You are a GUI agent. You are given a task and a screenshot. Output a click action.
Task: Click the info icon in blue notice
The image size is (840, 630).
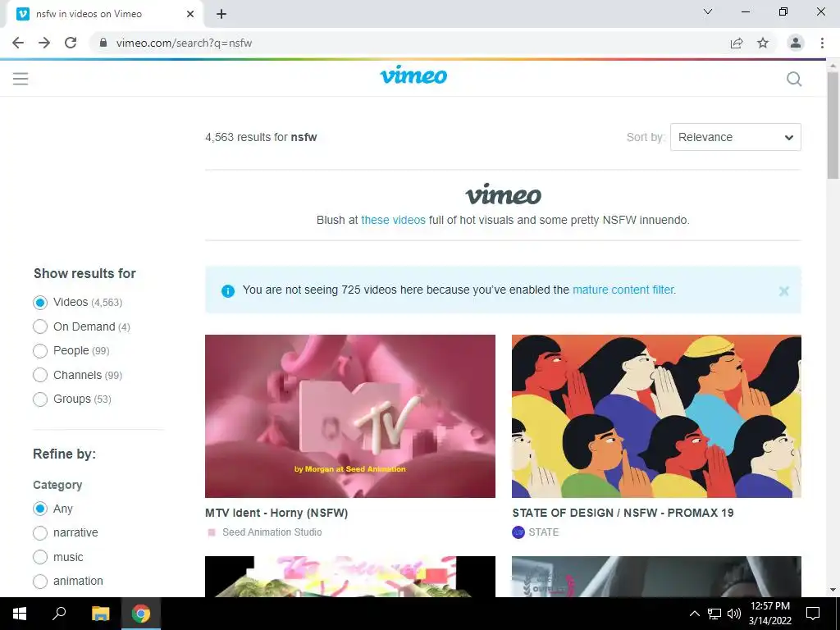pos(228,291)
